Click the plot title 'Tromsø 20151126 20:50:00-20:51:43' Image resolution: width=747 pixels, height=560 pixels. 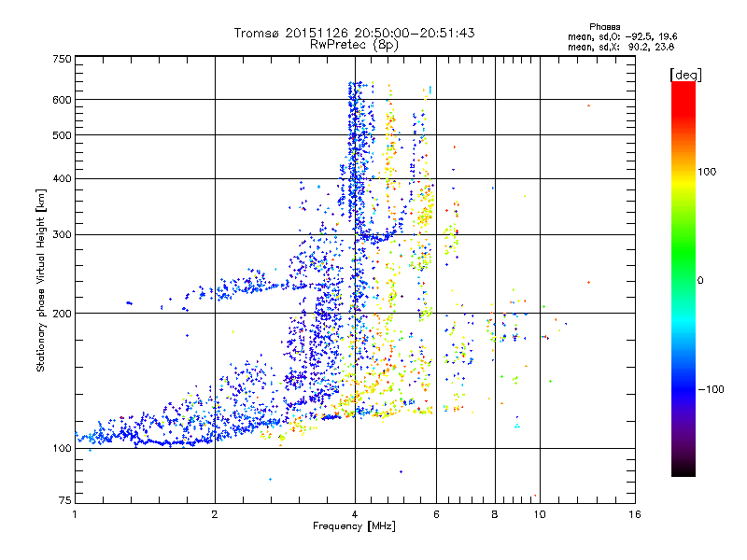(x=354, y=33)
